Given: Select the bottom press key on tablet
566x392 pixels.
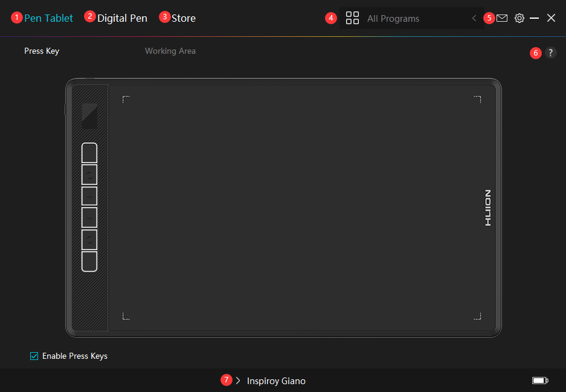Looking at the screenshot, I should pyautogui.click(x=89, y=262).
